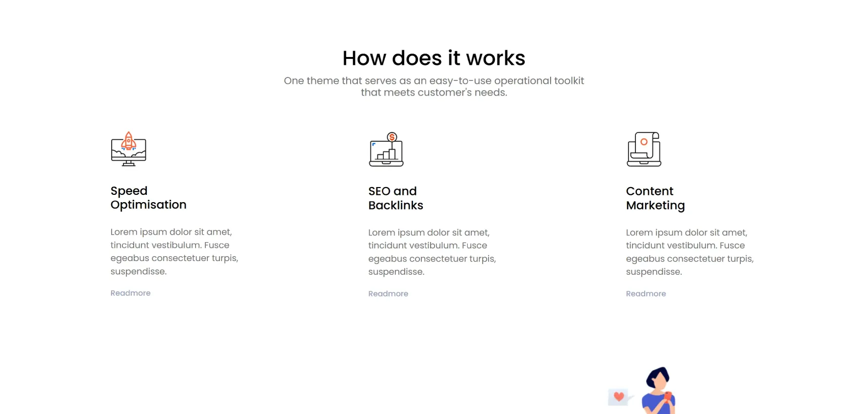Click the 'One theme that serves' subtitle text
Screen dimensions: 868x414
(x=434, y=87)
